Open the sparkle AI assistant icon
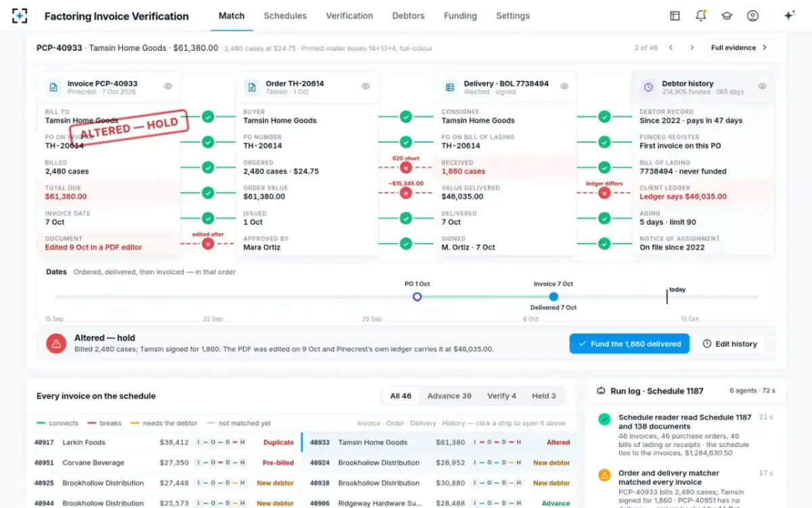The height and width of the screenshot is (508, 812). coord(789,16)
